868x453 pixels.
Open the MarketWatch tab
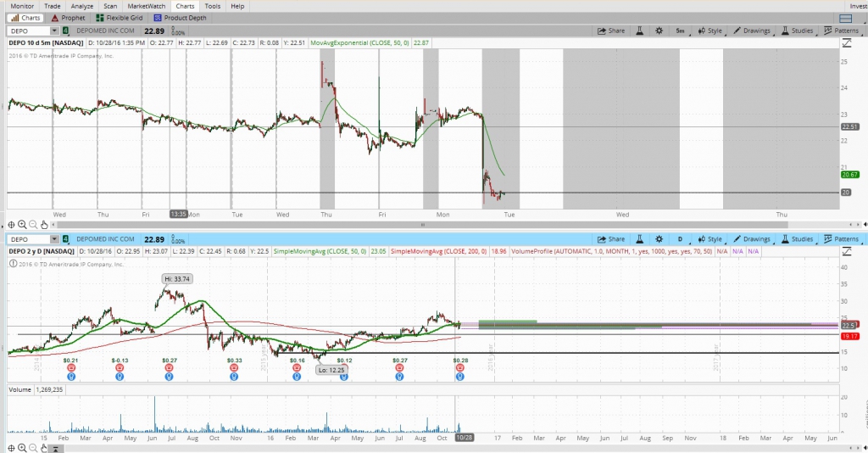pos(145,5)
